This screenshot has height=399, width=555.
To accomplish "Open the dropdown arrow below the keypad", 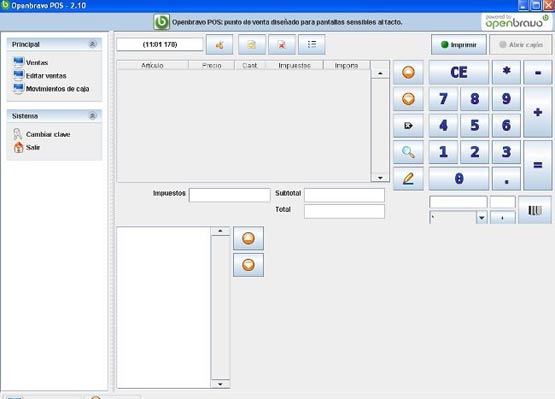I will (x=482, y=218).
